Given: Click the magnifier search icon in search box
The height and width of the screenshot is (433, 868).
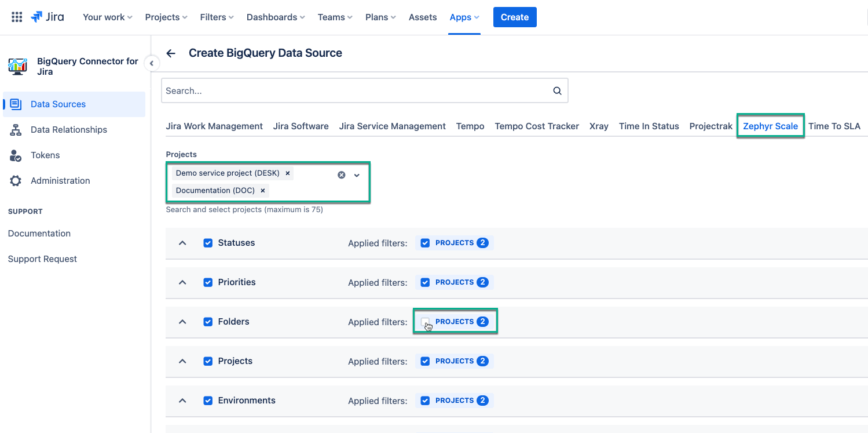Looking at the screenshot, I should tap(557, 91).
